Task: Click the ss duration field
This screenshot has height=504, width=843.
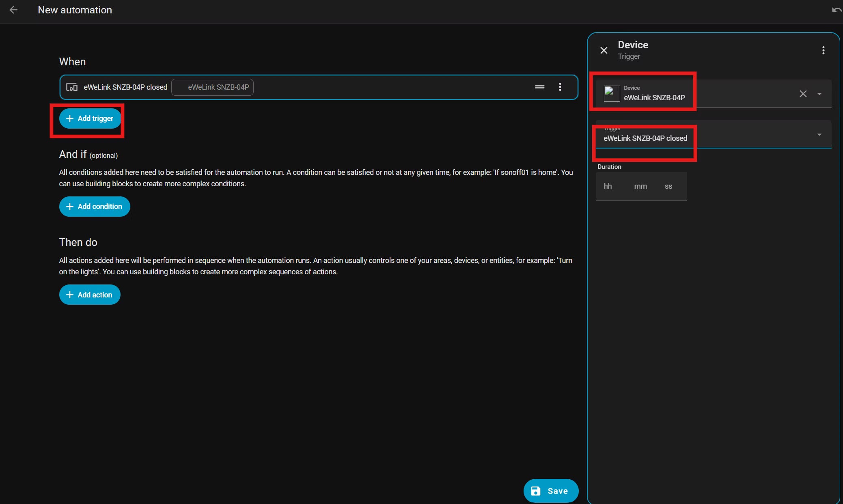Action: (668, 186)
